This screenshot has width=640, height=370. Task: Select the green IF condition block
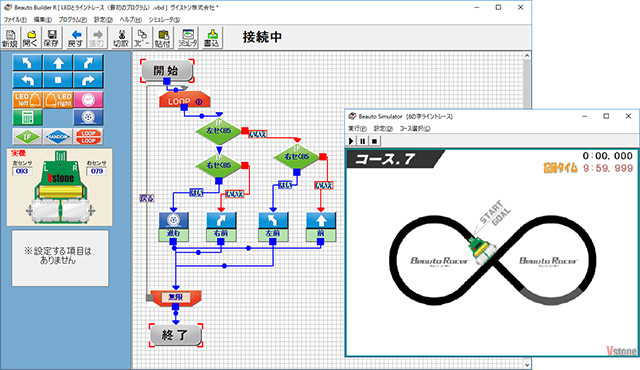[x=27, y=137]
